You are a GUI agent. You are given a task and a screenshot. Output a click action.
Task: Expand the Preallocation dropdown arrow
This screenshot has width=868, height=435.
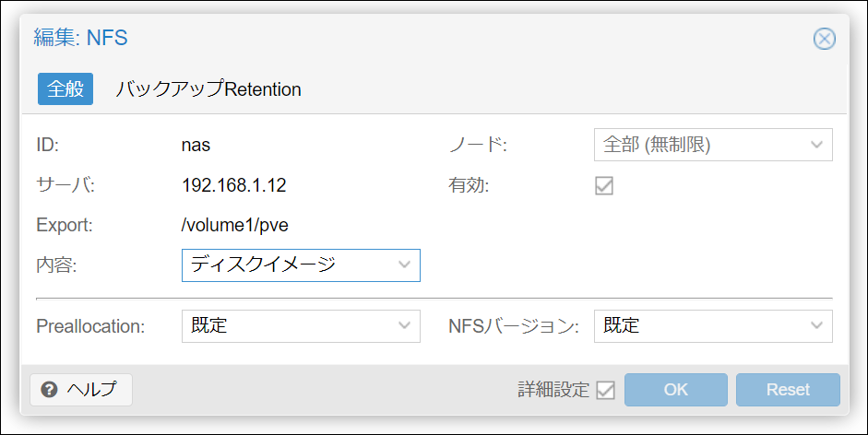click(404, 326)
